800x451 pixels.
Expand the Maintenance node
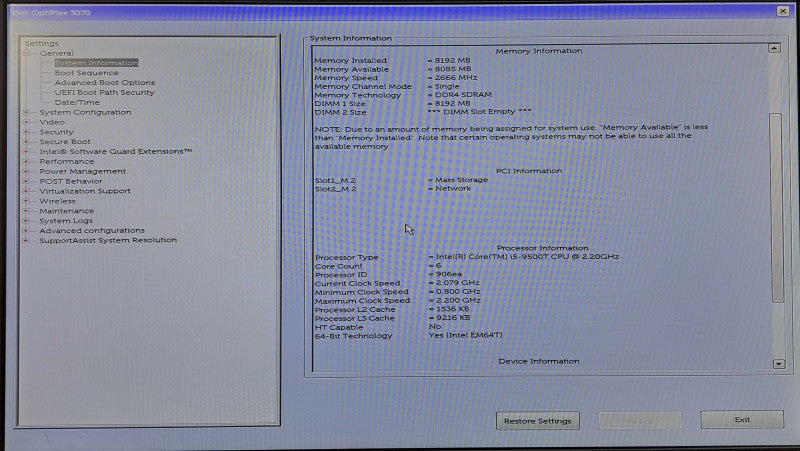(27, 211)
